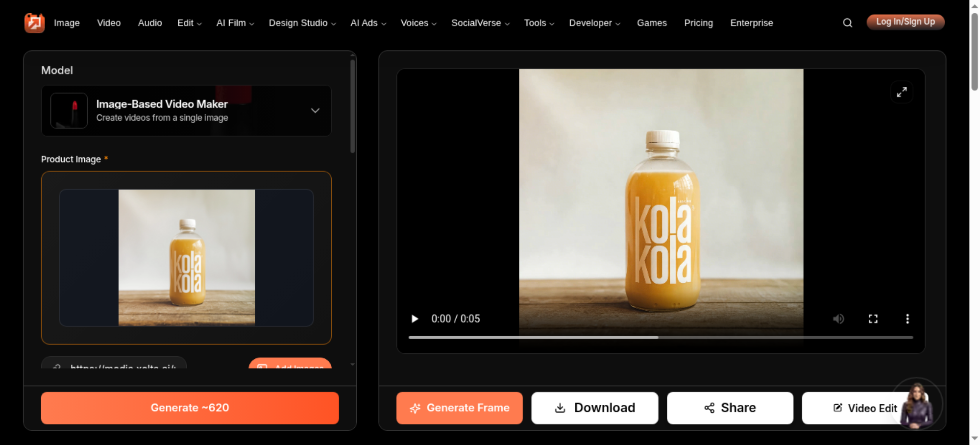Screen dimensions: 980x445
Task: Click the Download button
Action: (x=595, y=408)
